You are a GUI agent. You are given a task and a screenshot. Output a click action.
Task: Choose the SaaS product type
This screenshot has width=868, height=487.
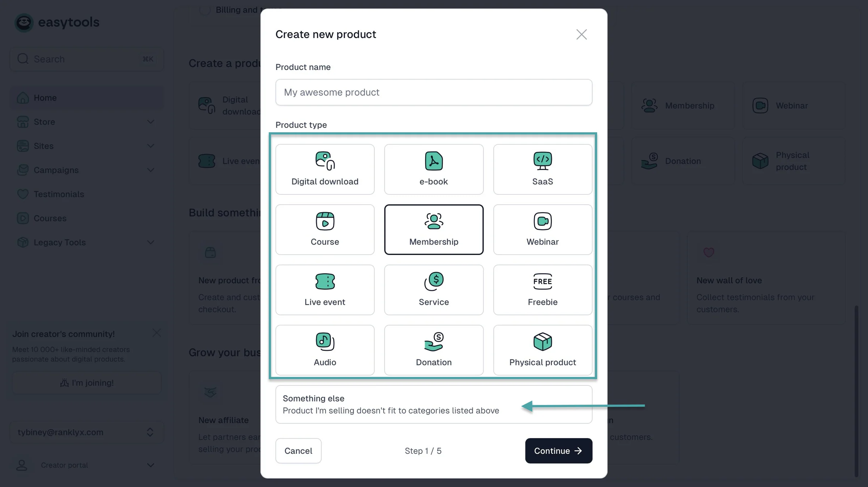[542, 169]
